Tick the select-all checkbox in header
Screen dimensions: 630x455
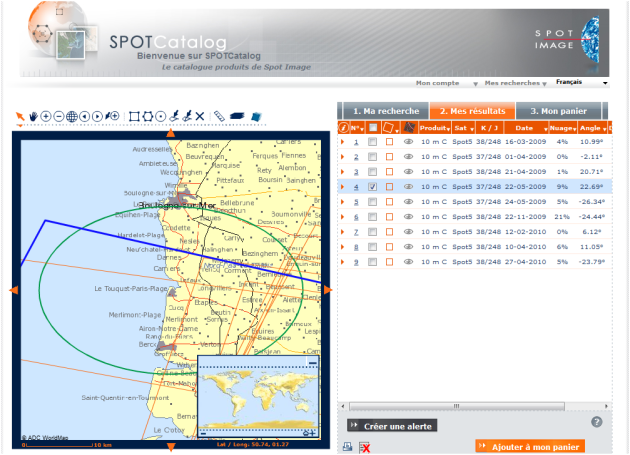pos(373,128)
